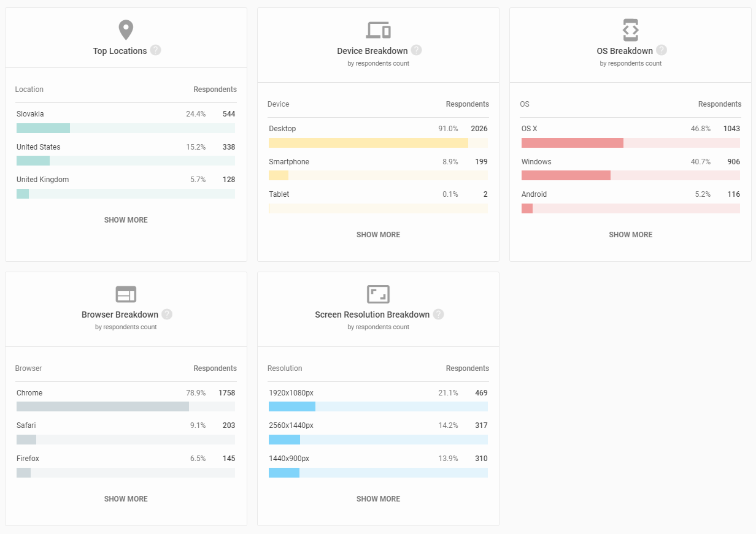Click the 46.8% OS X percentage
This screenshot has height=534, width=756.
701,129
